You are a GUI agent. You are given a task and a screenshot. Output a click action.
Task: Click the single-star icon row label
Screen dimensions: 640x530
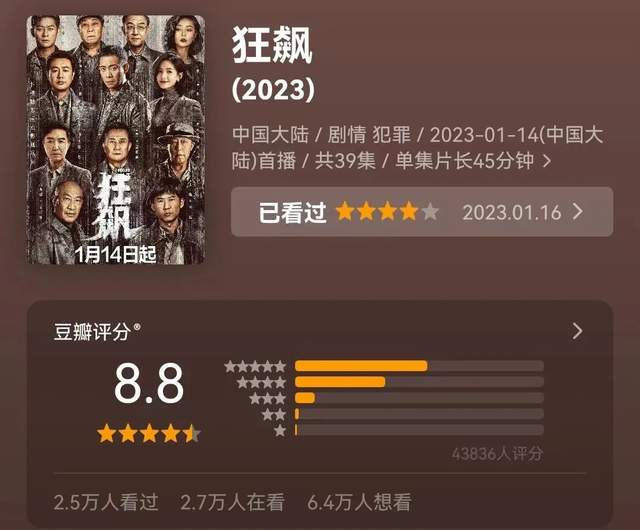(x=280, y=430)
